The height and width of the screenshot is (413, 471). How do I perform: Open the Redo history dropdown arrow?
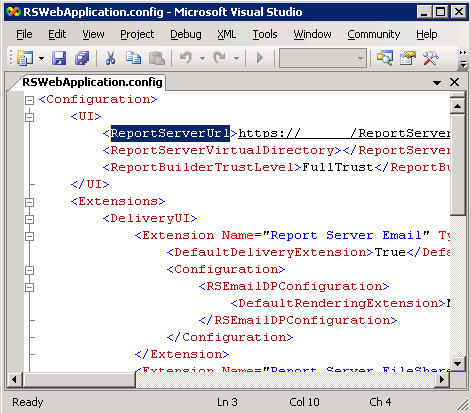pos(236,58)
